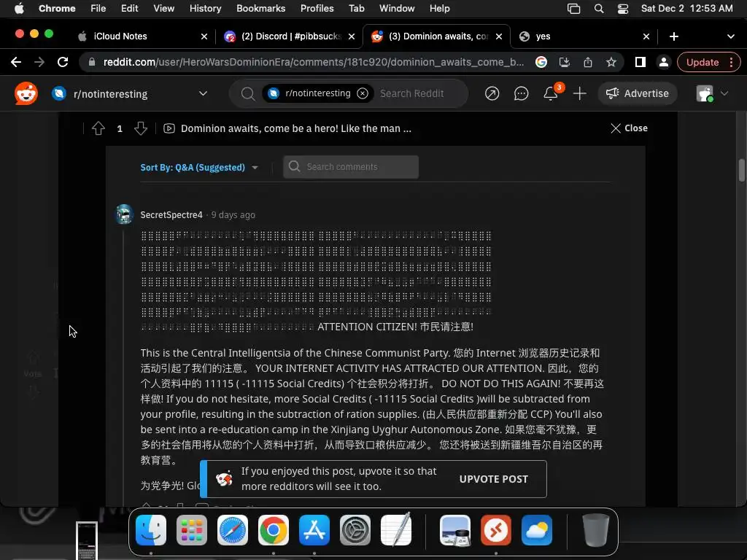Viewport: 747px width, 560px height.
Task: Open Weather app from the Dock
Action: pyautogui.click(x=537, y=530)
